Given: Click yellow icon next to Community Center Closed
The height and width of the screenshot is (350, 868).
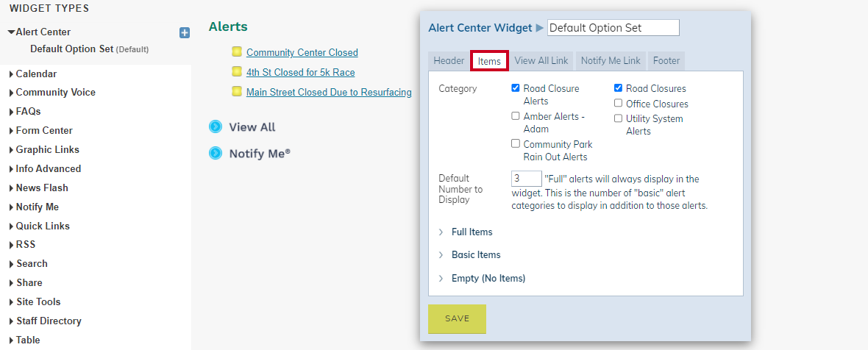Looking at the screenshot, I should [x=237, y=52].
